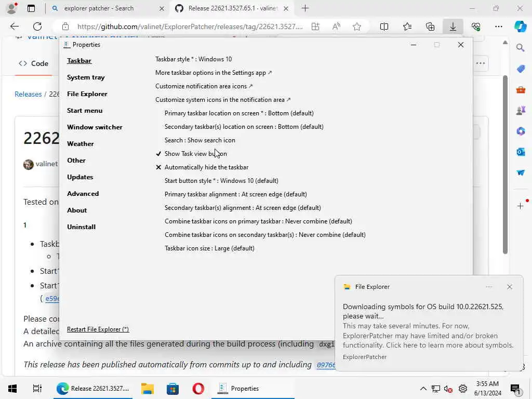
Task: Change the Taskbar icon size setting
Action: pyautogui.click(x=209, y=248)
